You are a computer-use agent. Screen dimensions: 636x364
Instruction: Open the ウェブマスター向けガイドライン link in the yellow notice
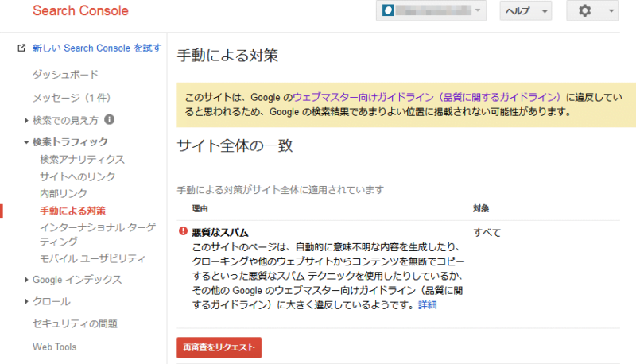(x=428, y=96)
